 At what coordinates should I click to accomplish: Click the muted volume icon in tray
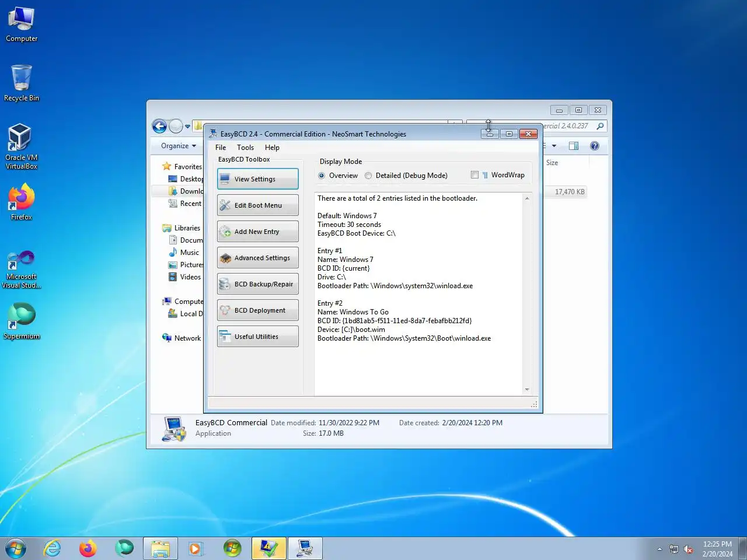[689, 549]
